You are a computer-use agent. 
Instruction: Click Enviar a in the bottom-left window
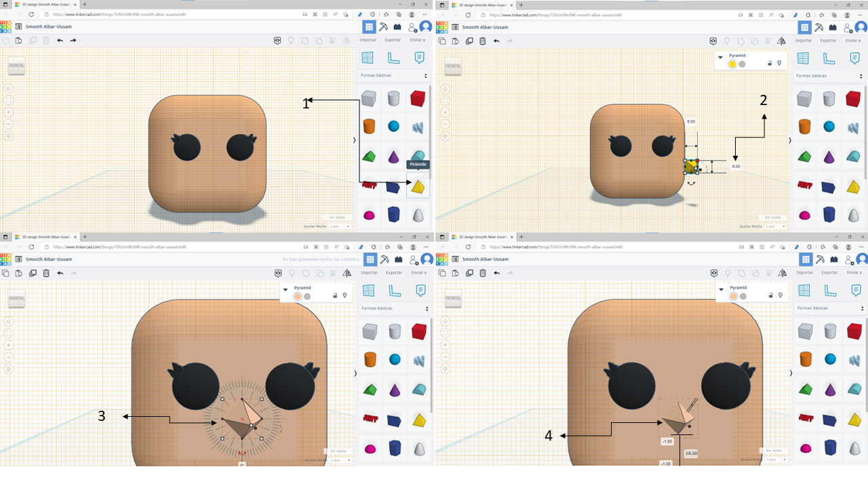419,272
